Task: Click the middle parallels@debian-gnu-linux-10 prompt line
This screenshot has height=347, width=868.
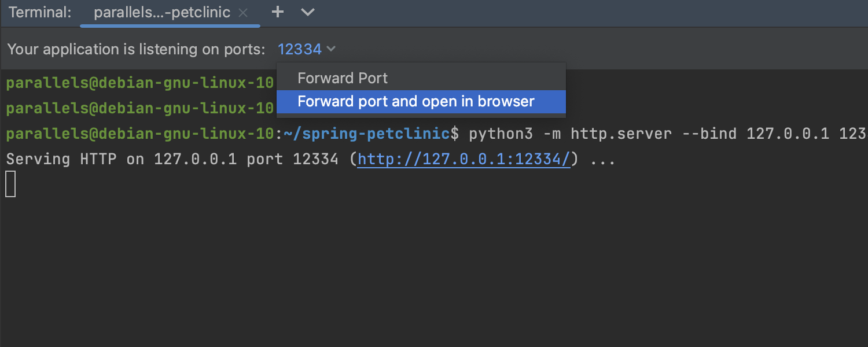Action: (x=139, y=109)
